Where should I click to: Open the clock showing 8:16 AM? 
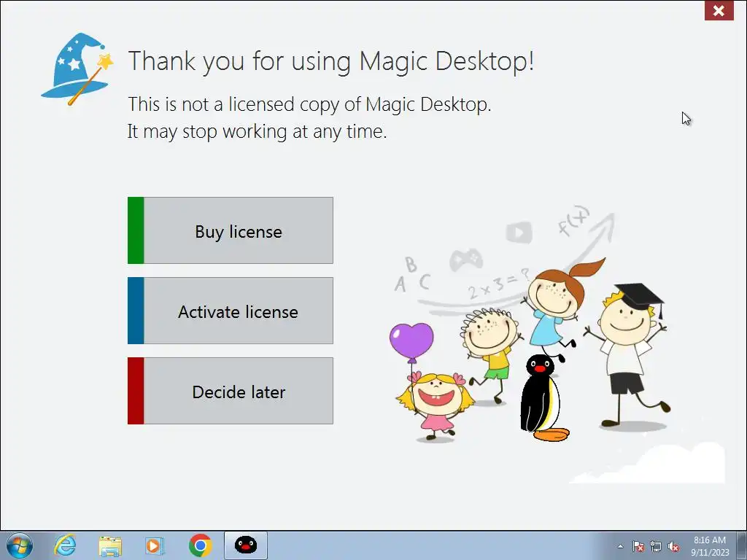point(710,546)
